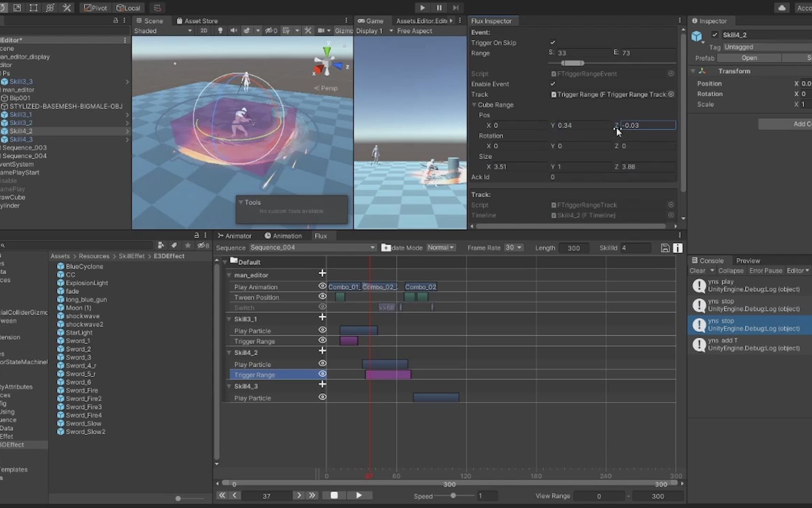Adjust the playback Speed slider

[453, 495]
